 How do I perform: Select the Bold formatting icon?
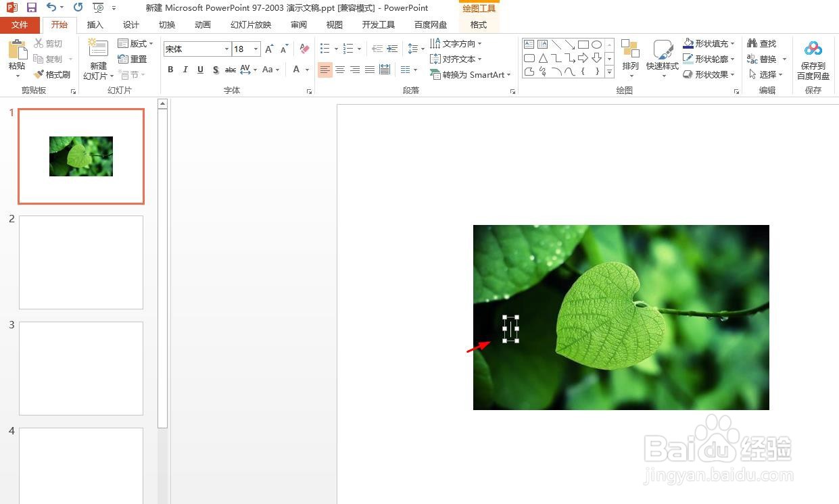[170, 70]
